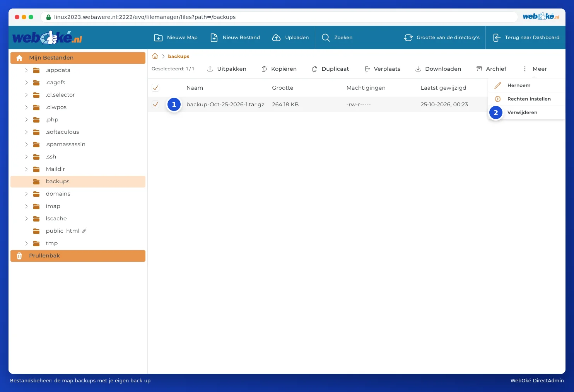Click the return to Dashboard exit icon
Viewport: 574px width, 392px height.
pyautogui.click(x=497, y=37)
